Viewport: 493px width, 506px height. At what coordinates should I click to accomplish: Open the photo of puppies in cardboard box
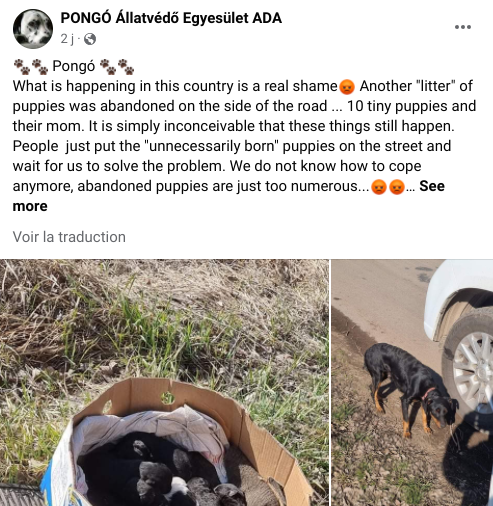pyautogui.click(x=164, y=383)
